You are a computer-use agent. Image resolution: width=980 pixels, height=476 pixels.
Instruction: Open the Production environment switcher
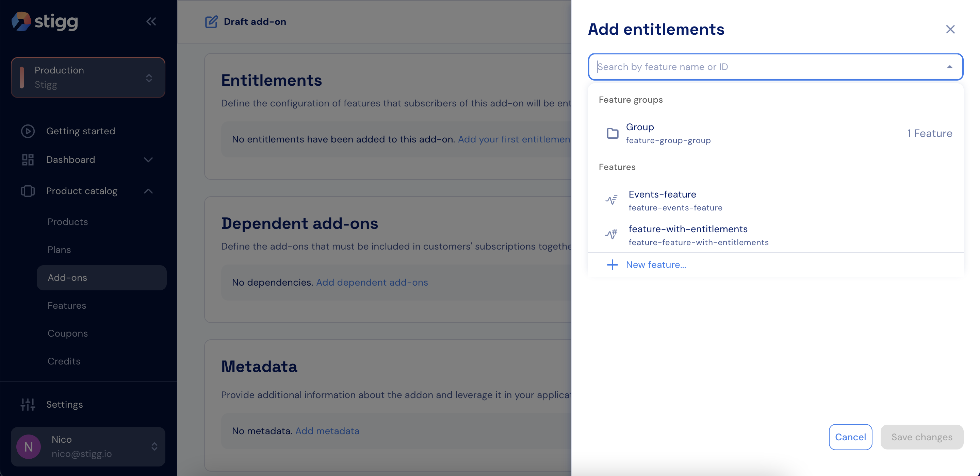click(x=88, y=78)
